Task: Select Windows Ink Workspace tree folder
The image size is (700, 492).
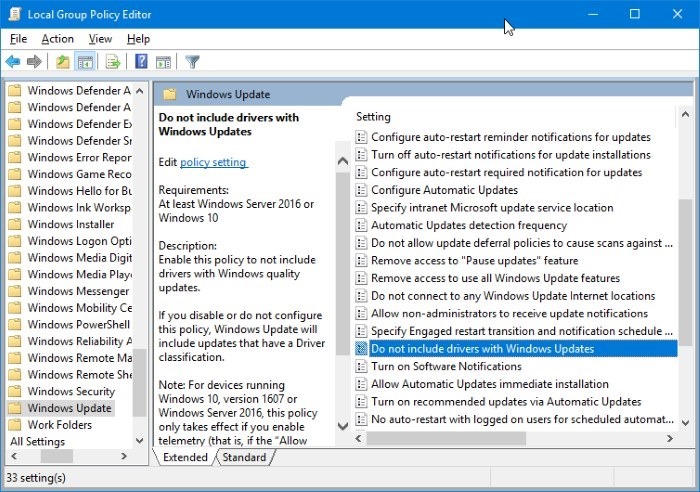Action: (x=79, y=208)
